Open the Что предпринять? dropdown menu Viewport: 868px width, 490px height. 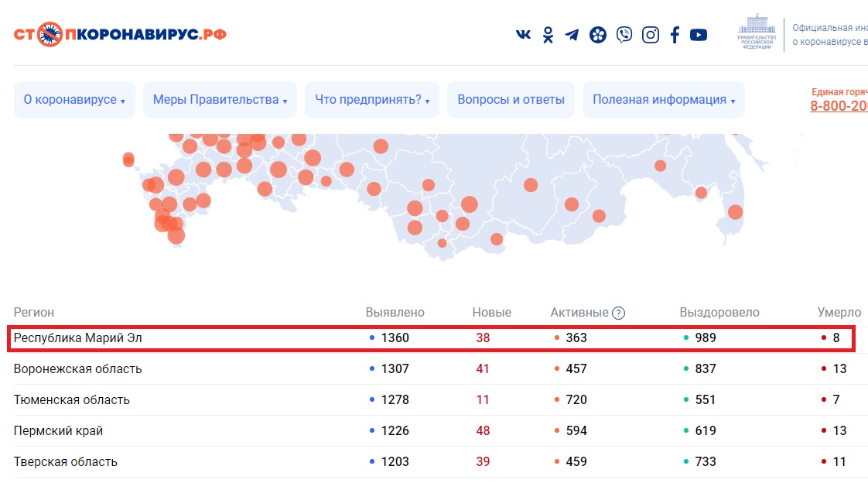click(372, 100)
